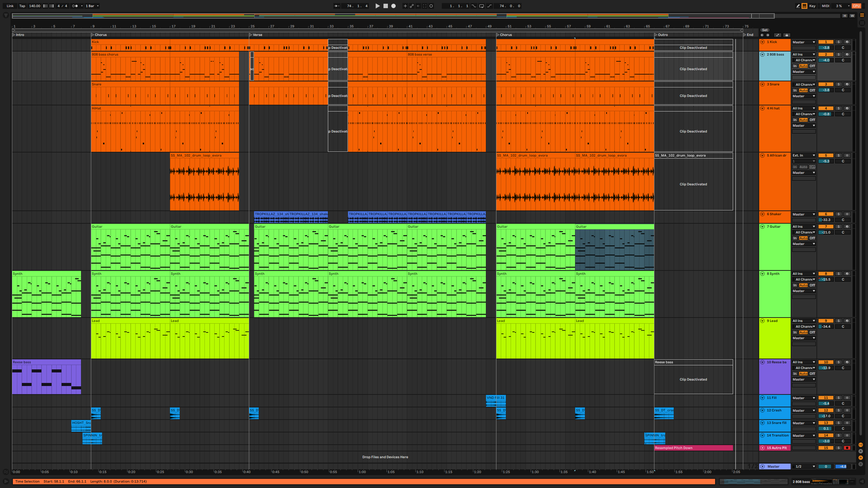This screenshot has height=488, width=868.
Task: Open 1 Kick output Master dropdown
Action: pos(804,42)
